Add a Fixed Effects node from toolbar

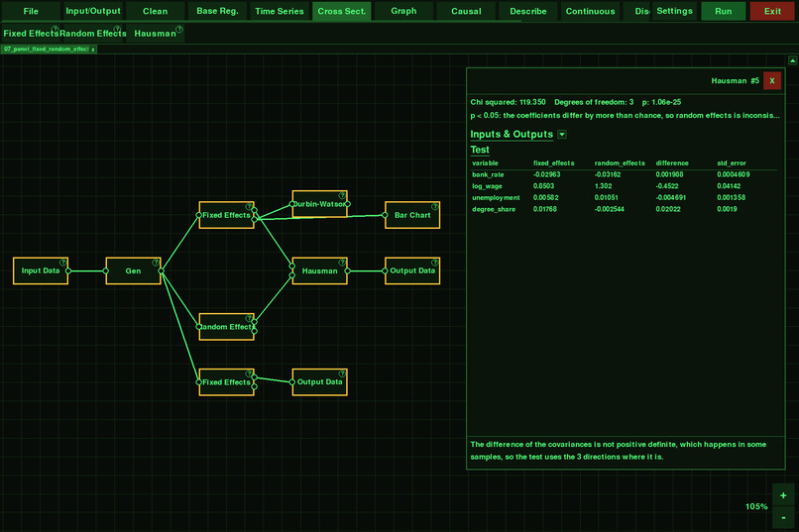pos(31,34)
